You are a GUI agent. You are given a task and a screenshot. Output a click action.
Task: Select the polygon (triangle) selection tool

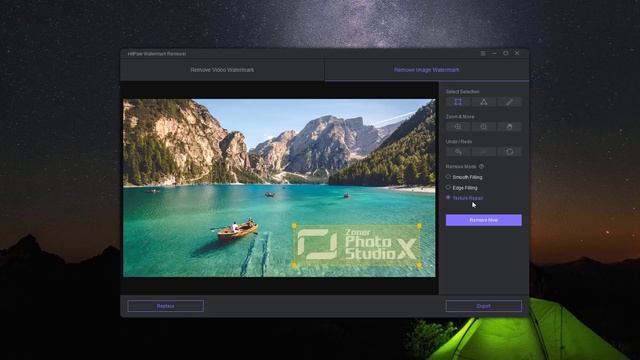[484, 102]
